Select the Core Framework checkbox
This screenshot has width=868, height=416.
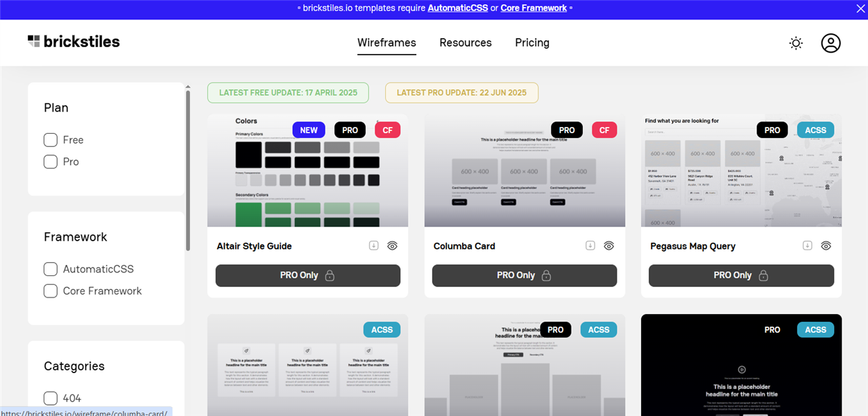pos(51,291)
